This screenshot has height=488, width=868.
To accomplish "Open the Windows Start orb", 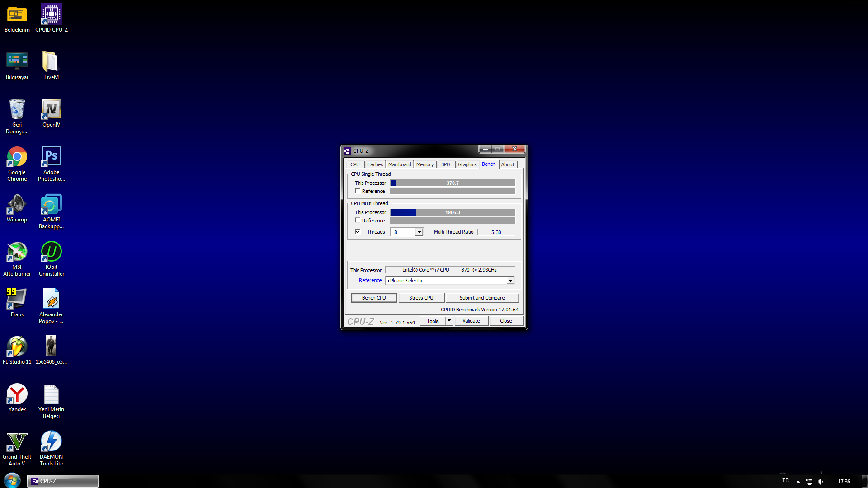I will [x=12, y=481].
